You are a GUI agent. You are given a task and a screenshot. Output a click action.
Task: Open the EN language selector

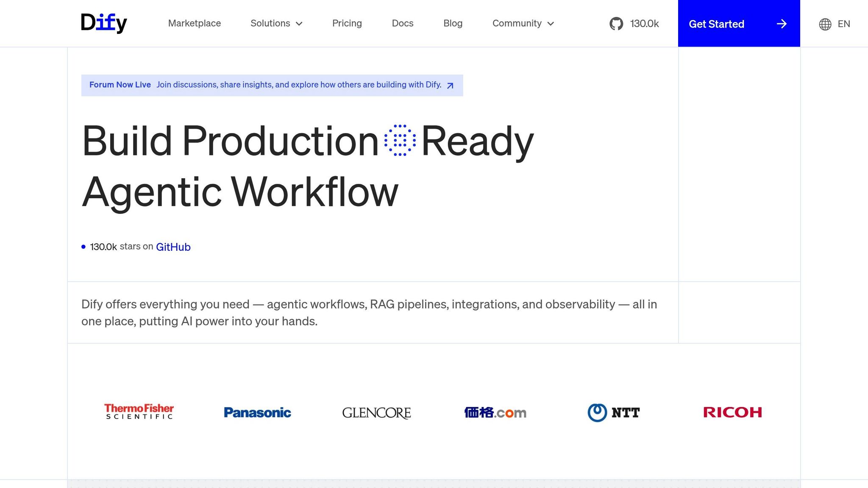[843, 24]
